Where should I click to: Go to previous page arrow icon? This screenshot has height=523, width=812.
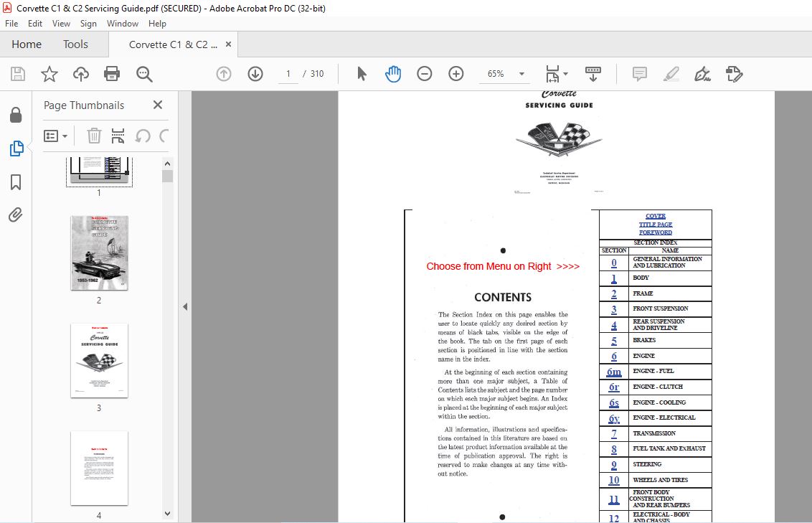pyautogui.click(x=224, y=74)
